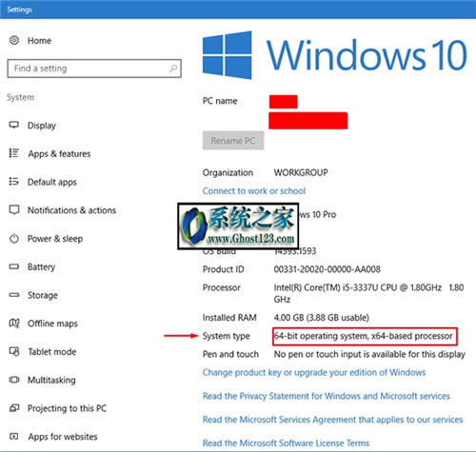Screen dimensions: 476x452
Task: Open Connect to work or school link
Action: (x=254, y=190)
